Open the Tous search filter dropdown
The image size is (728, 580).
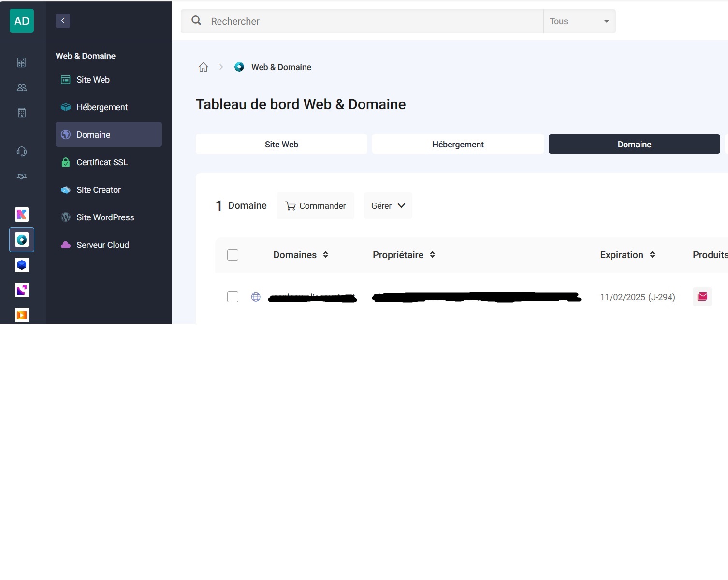579,21
